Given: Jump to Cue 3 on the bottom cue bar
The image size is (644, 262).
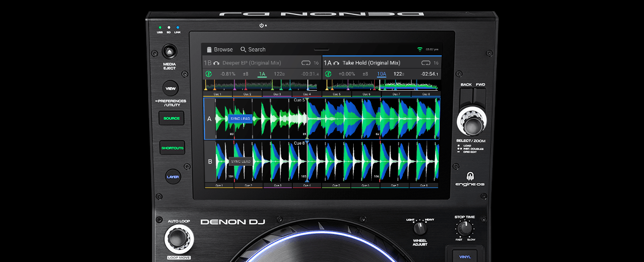Looking at the screenshot, I should 277,185.
